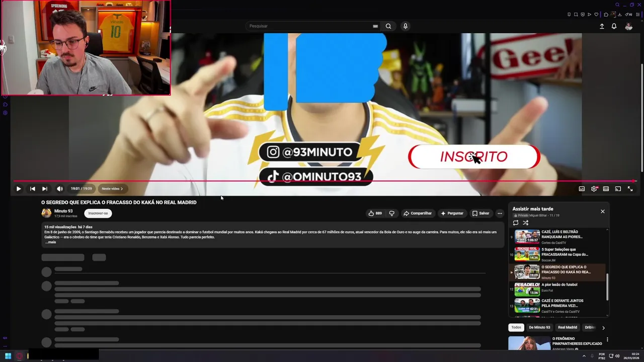The width and height of the screenshot is (644, 362).
Task: Open more actions ellipsis menu
Action: [500, 213]
